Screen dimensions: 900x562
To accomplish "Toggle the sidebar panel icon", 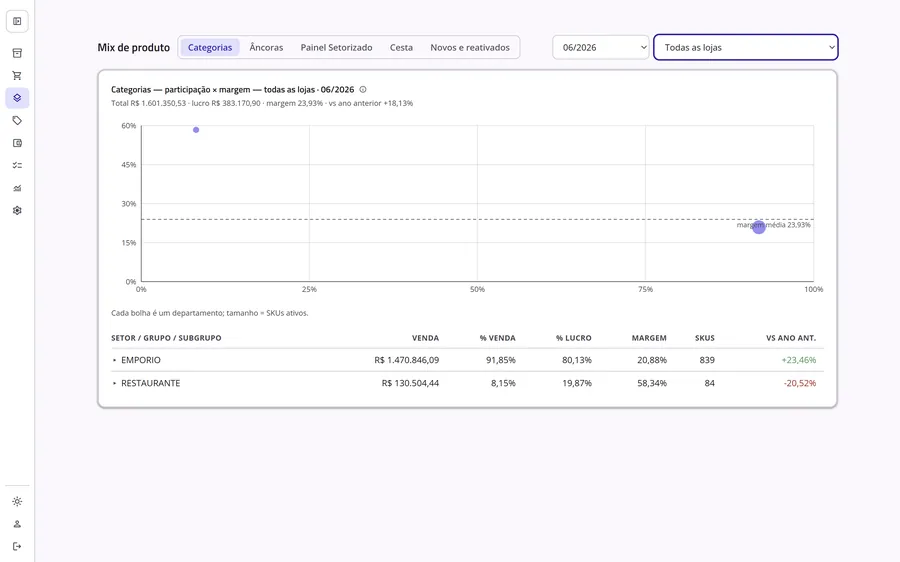I will click(17, 21).
